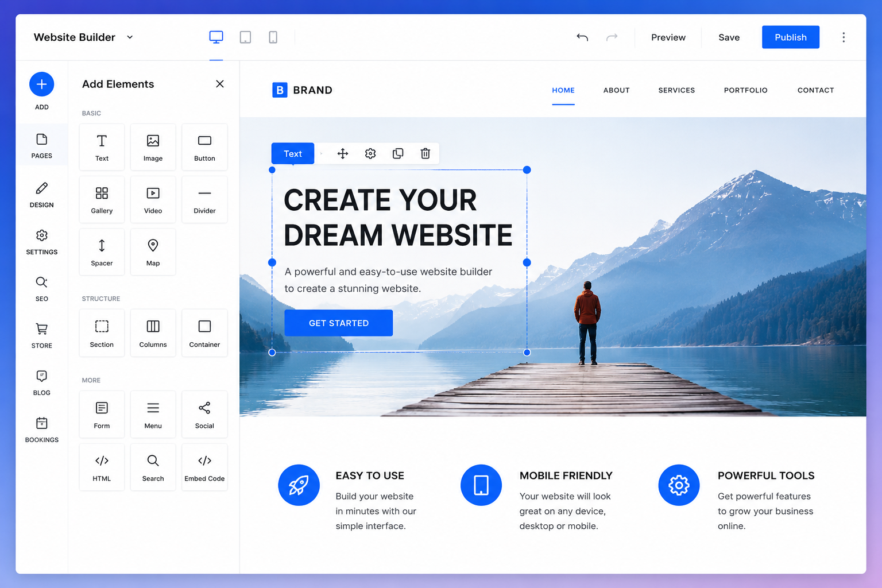Click the BRAND logo
Screen dimensions: 882x588
coord(303,90)
